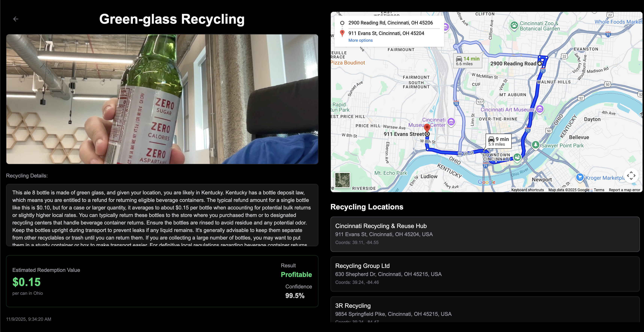This screenshot has width=644, height=332.
Task: Switch to the satellite view thumbnail
Action: point(342,180)
